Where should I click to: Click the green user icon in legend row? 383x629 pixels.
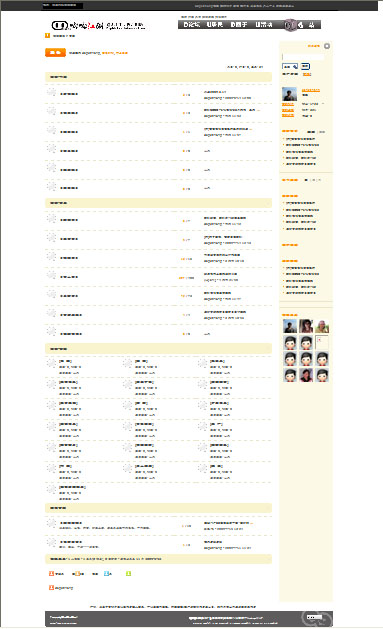(128, 574)
